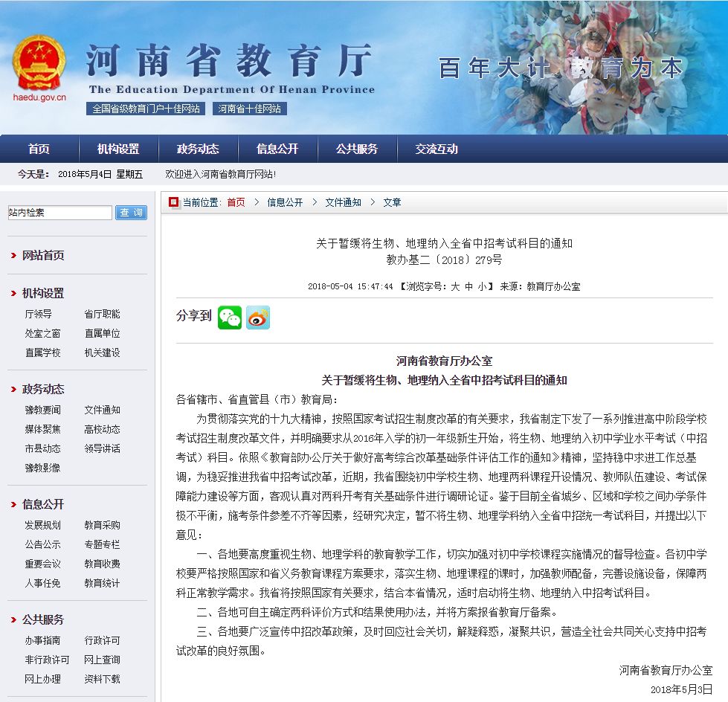Open 厅领导 sidebar link
The image size is (728, 702).
click(39, 314)
